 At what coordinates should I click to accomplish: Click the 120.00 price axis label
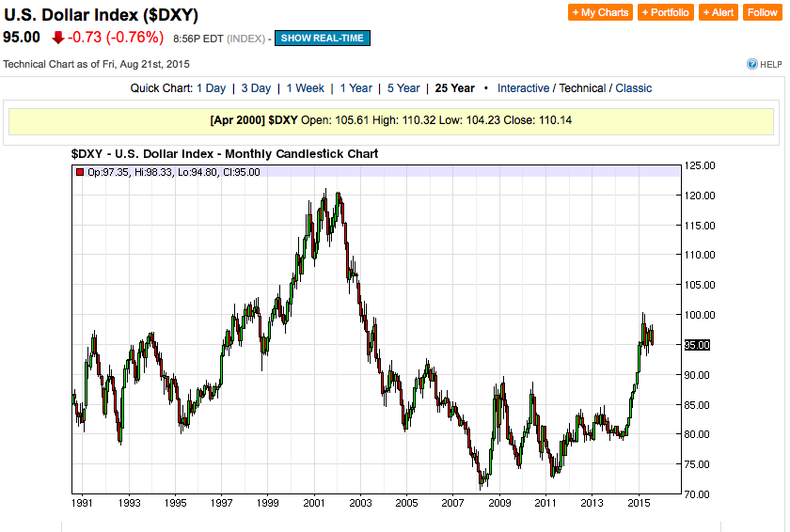(700, 196)
